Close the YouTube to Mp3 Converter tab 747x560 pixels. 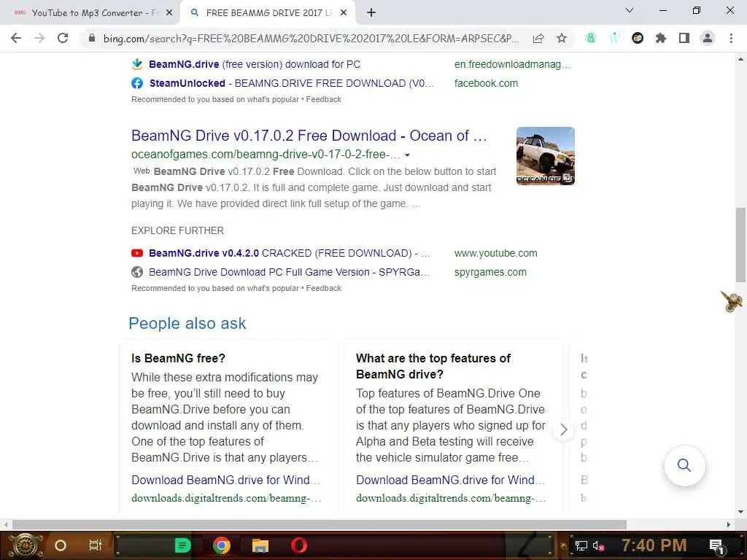click(x=169, y=13)
